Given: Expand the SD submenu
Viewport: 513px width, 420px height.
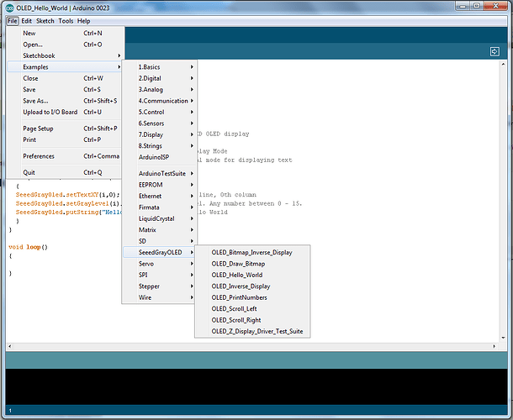Looking at the screenshot, I should [159, 241].
